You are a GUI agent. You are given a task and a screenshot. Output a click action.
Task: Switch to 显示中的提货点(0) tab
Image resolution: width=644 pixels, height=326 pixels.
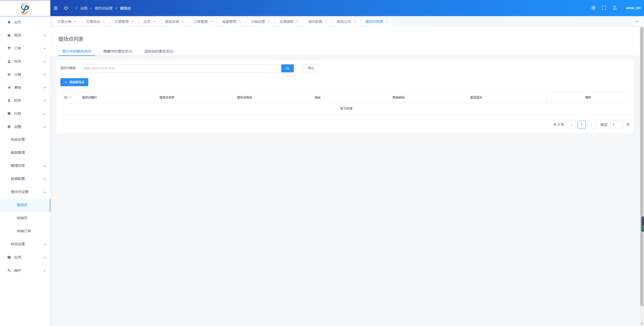[77, 51]
